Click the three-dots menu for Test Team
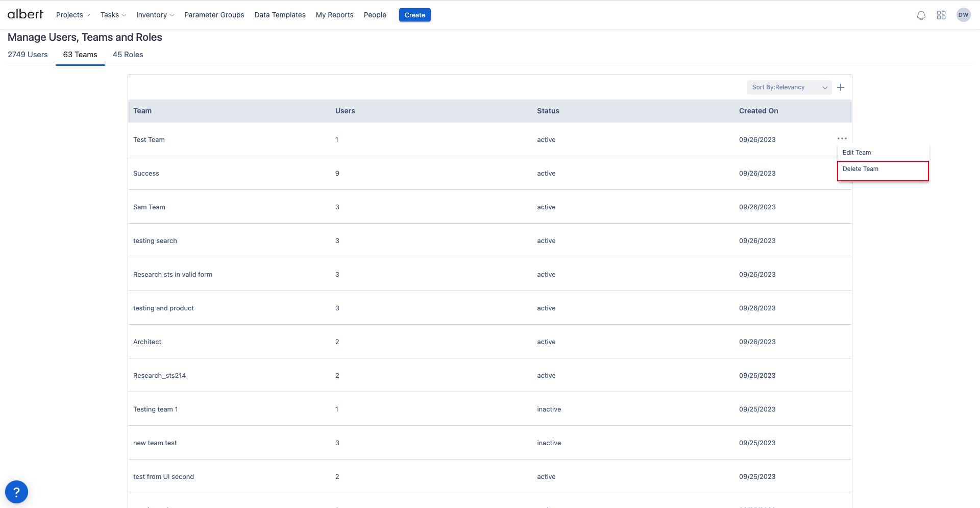Image resolution: width=980 pixels, height=508 pixels. coord(842,138)
